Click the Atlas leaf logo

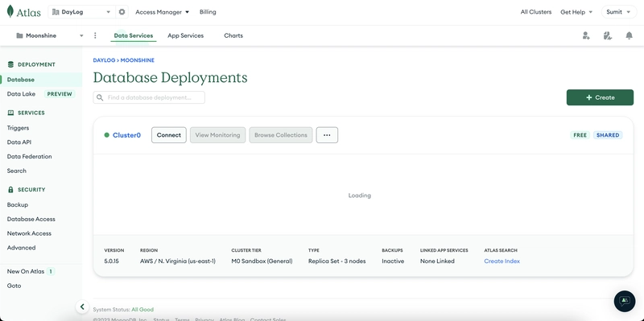tap(10, 11)
